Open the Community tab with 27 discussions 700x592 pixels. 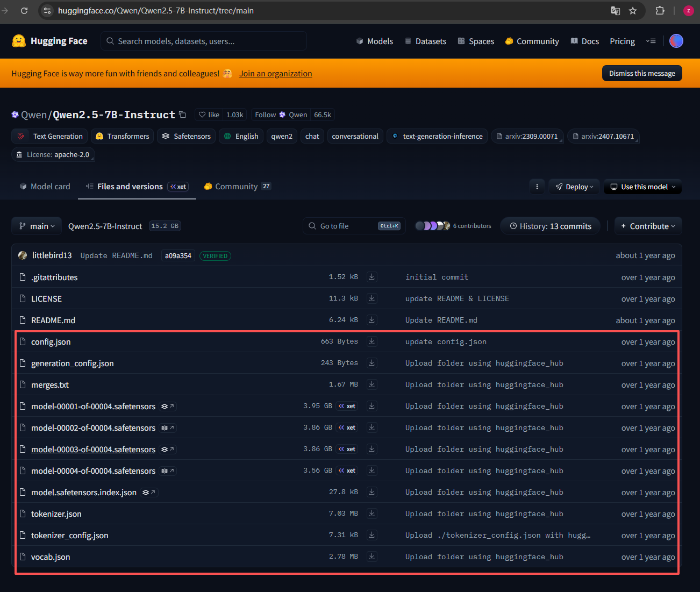237,187
